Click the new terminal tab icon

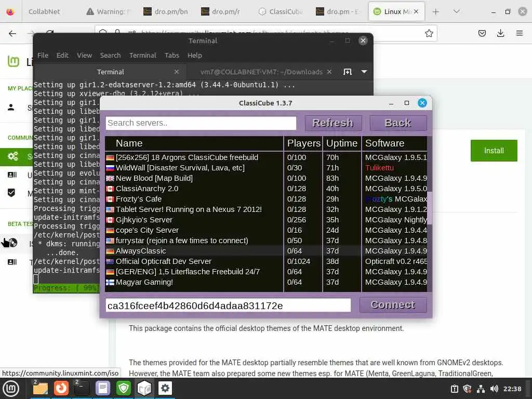coord(348,72)
